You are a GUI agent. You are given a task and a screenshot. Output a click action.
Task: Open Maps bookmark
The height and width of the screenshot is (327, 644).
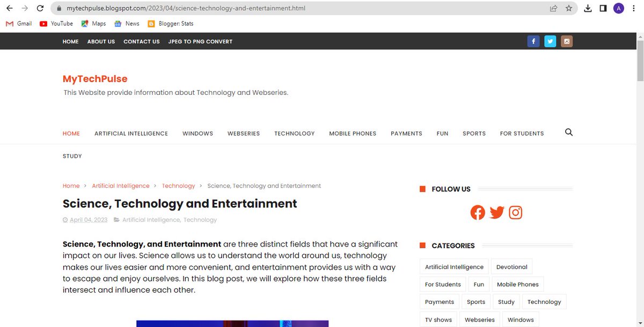(x=93, y=24)
